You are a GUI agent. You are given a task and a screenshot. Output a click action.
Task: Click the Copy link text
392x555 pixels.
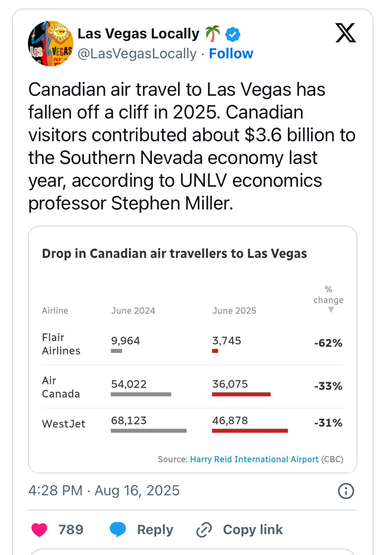(x=253, y=529)
